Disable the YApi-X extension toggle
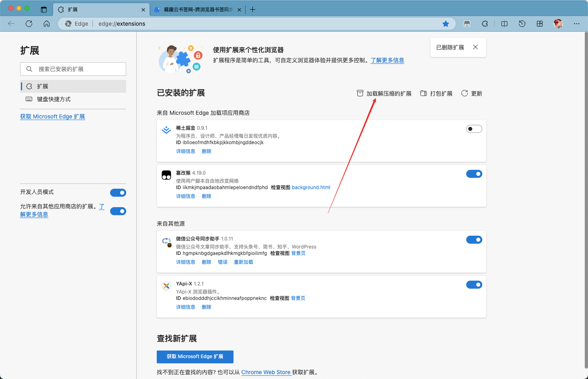Viewport: 588px width, 379px height. pyautogui.click(x=474, y=285)
